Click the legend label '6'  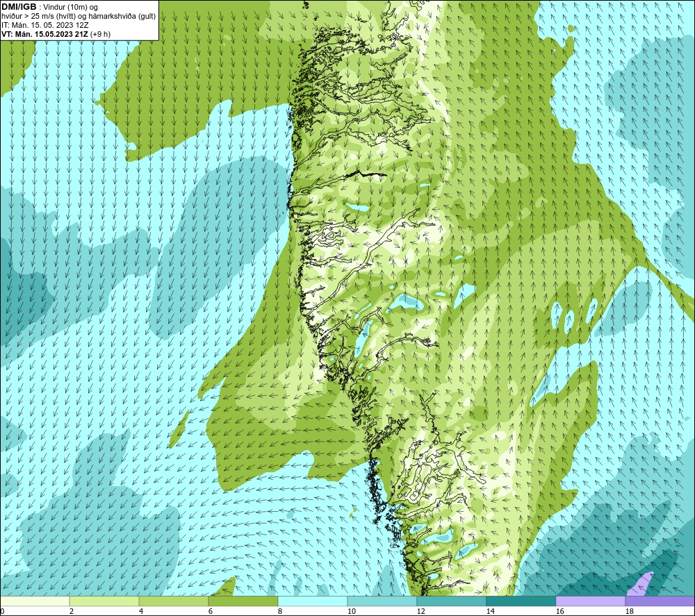[211, 611]
